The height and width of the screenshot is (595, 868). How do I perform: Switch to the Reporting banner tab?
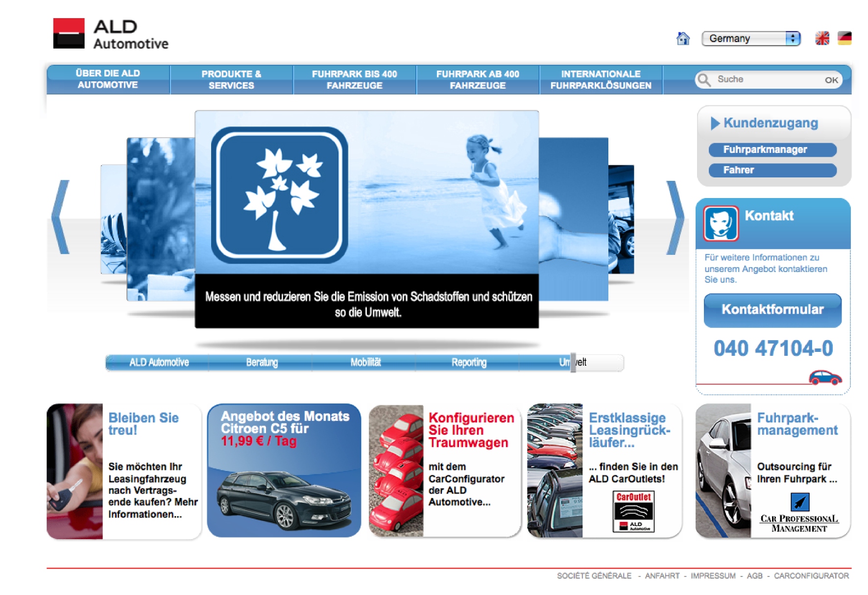(x=469, y=363)
